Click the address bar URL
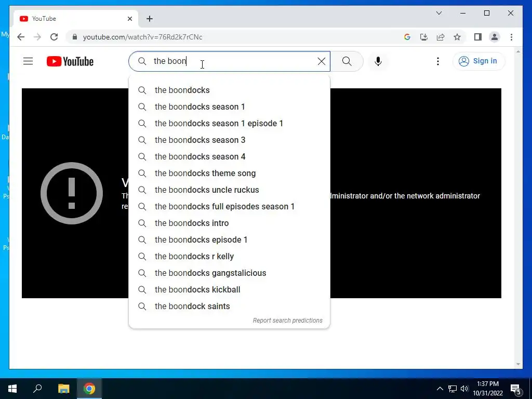The height and width of the screenshot is (399, 532). coord(142,37)
